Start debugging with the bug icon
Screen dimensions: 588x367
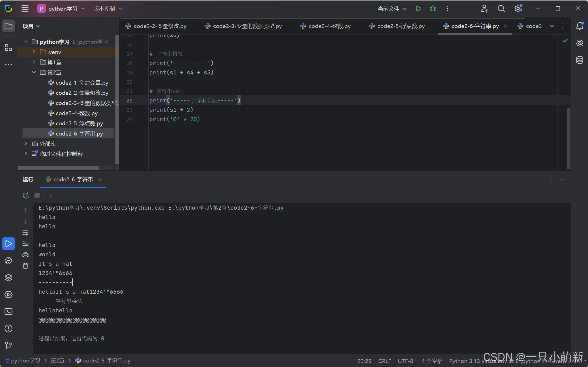pos(433,9)
